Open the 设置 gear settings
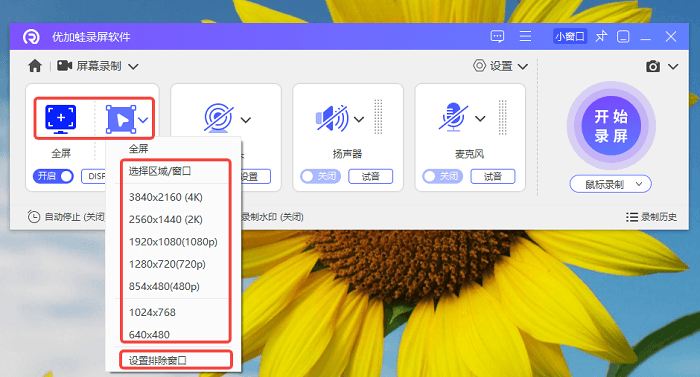The image size is (700, 377). 479,66
